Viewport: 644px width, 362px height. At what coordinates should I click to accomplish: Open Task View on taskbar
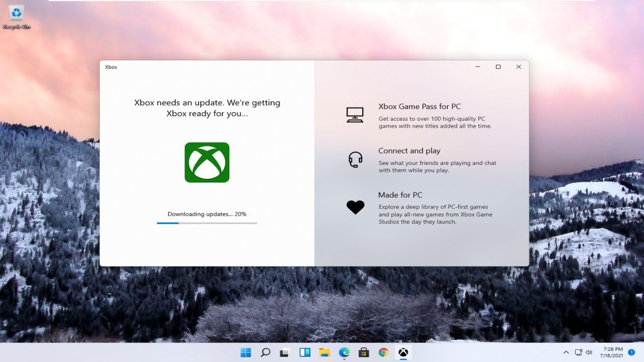[x=285, y=352]
